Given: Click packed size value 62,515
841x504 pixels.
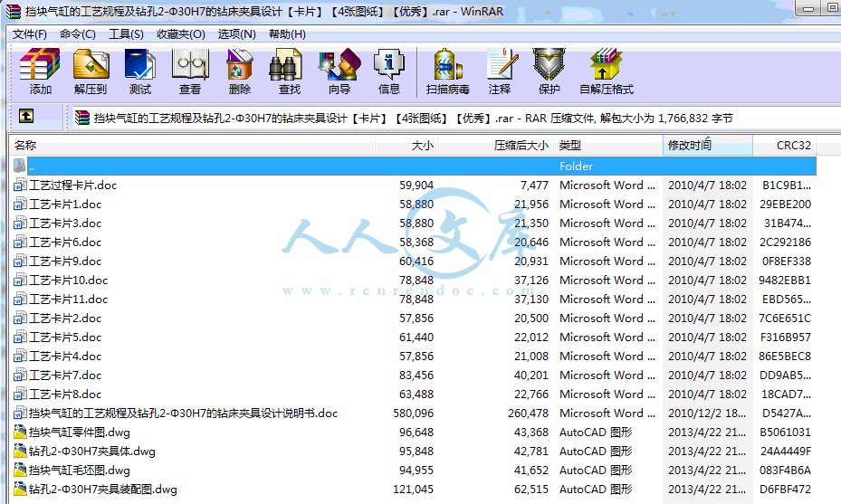Looking at the screenshot, I should (x=531, y=490).
